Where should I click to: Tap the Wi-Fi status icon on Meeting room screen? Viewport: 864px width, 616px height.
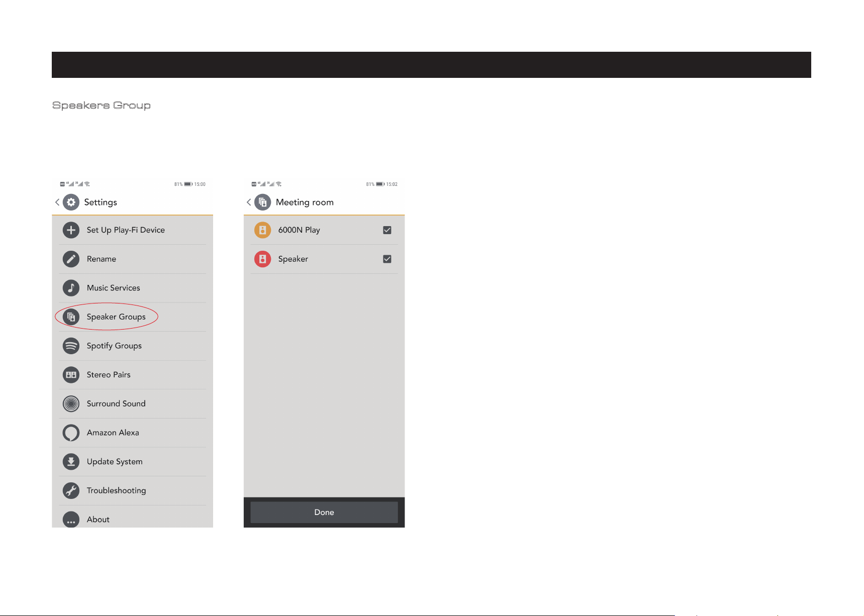tap(279, 184)
